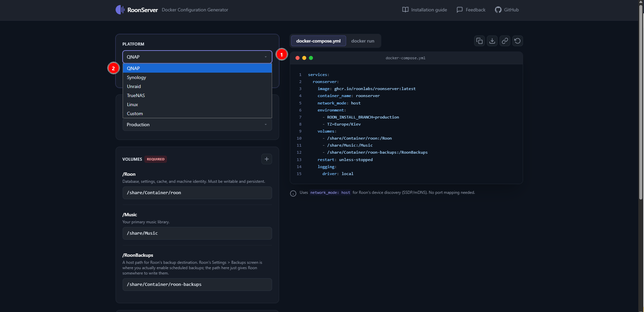Switch to the docker run tab
644x312 pixels.
coord(363,41)
